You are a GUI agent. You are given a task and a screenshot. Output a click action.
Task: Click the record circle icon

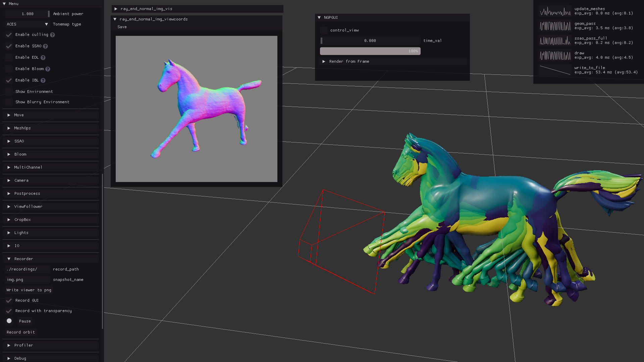[x=9, y=321]
